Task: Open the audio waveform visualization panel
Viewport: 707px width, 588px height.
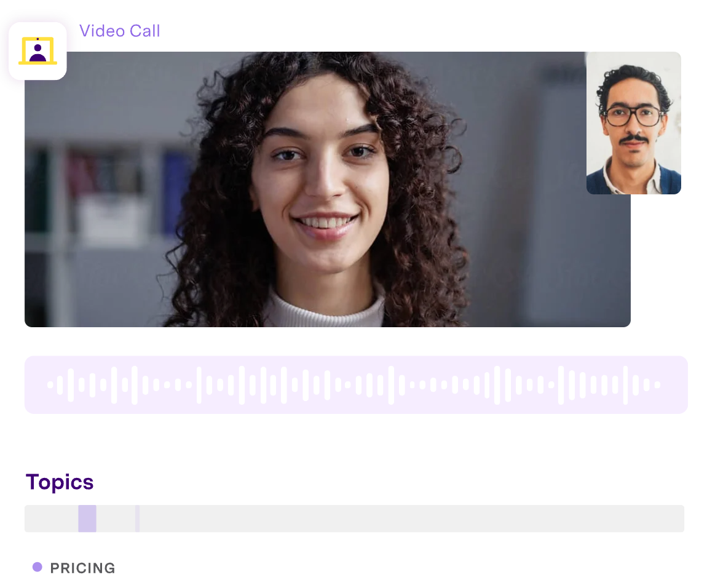Action: pyautogui.click(x=355, y=384)
